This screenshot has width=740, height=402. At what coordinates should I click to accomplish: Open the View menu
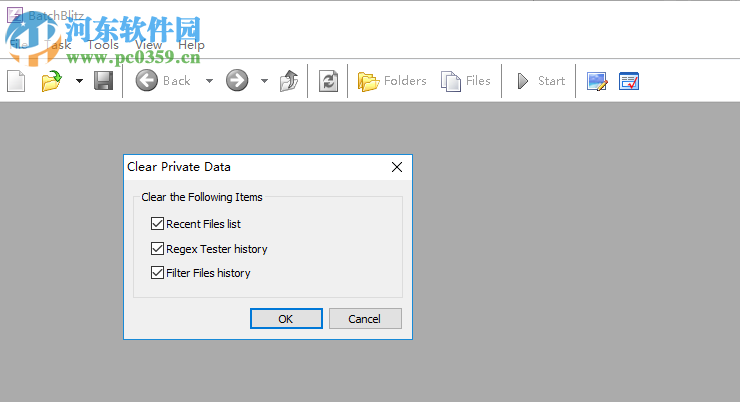click(148, 45)
